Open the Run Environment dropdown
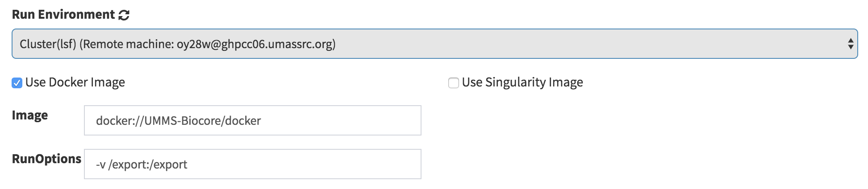Viewport: 868px width, 189px height. 434,44
